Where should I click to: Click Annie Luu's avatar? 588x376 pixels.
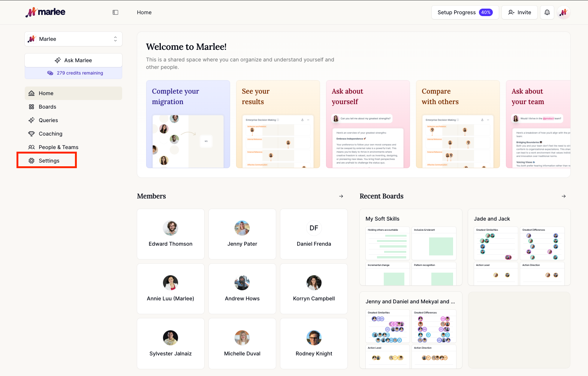[x=171, y=283]
